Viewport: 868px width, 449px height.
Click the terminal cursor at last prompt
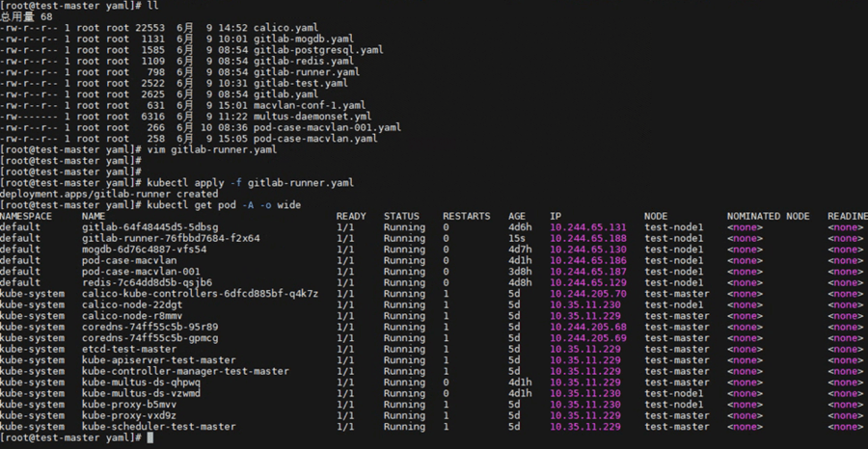tap(149, 438)
